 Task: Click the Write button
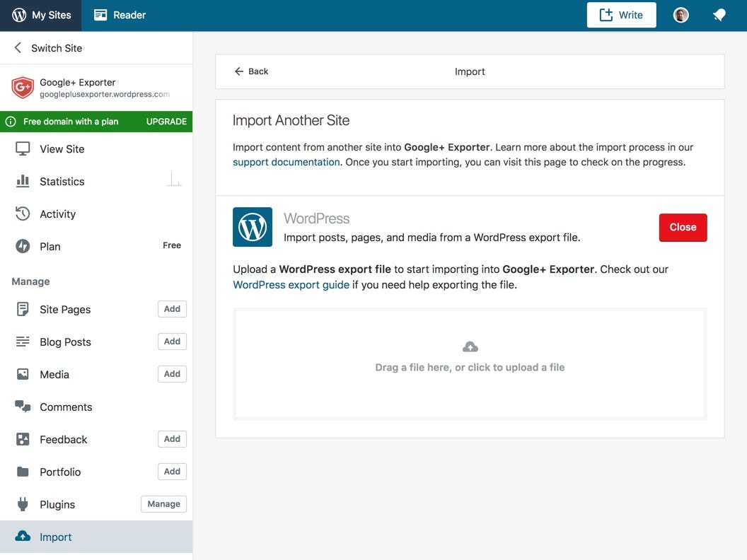[x=621, y=16]
